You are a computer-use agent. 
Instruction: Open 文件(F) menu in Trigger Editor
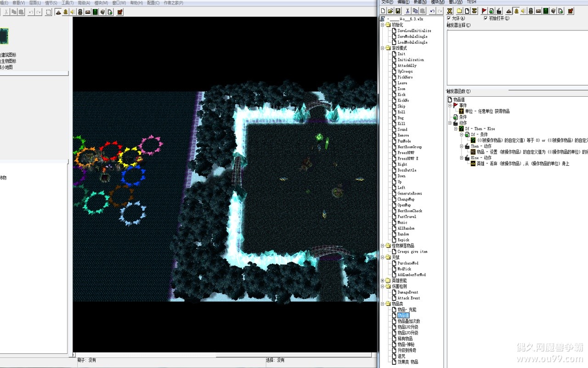[387, 2]
